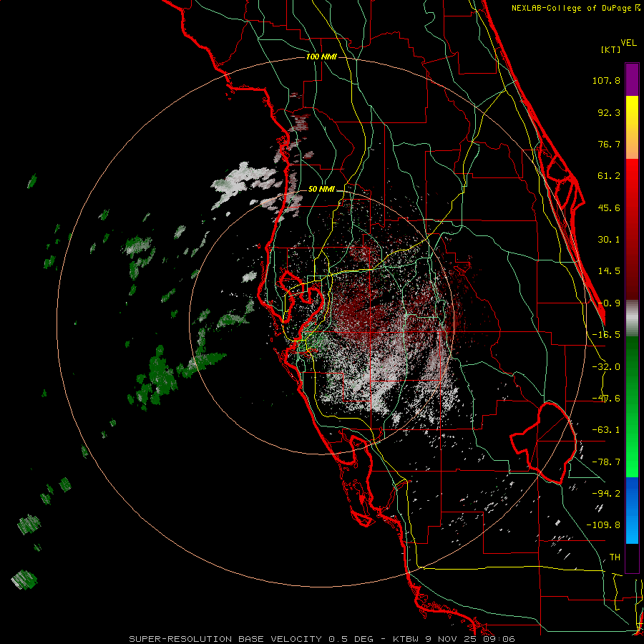Select the 61.2 scale value
The height and width of the screenshot is (644, 644).
pyautogui.click(x=609, y=176)
